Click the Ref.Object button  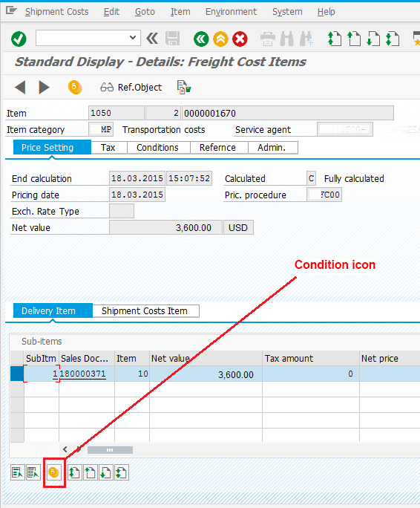point(131,87)
